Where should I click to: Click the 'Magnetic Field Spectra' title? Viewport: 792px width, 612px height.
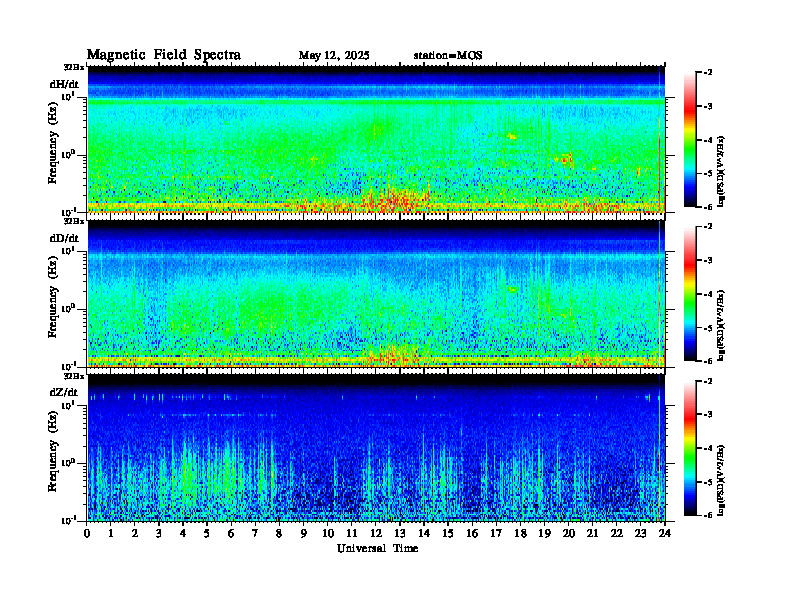(164, 55)
